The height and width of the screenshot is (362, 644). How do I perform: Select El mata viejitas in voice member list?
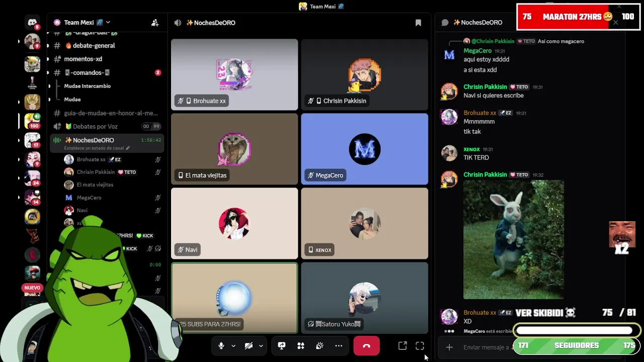click(112, 185)
